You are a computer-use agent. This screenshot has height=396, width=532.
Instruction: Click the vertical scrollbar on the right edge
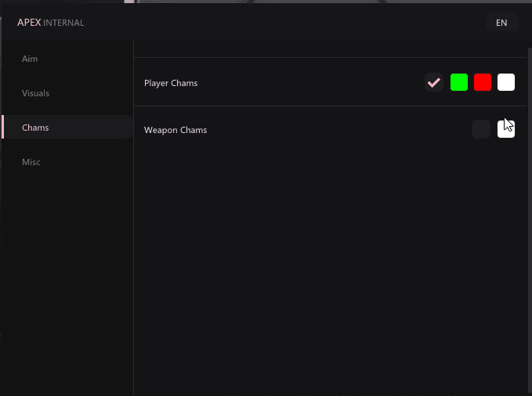(x=530, y=221)
